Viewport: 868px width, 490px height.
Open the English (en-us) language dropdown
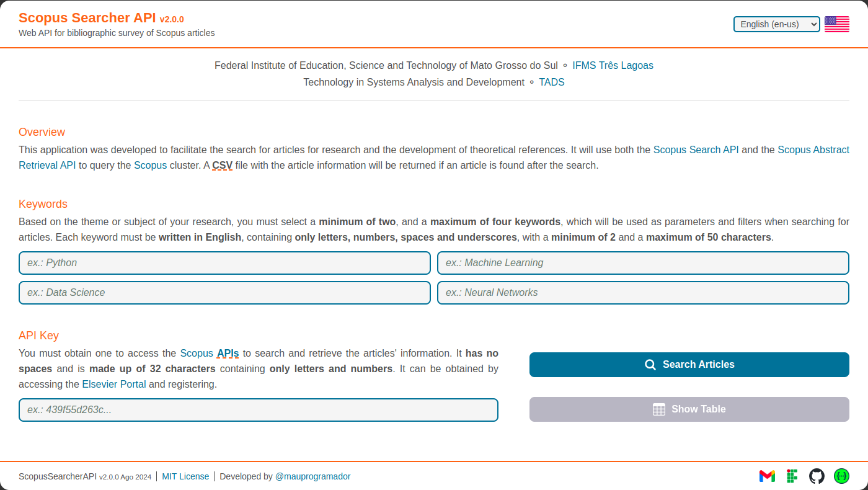point(777,24)
